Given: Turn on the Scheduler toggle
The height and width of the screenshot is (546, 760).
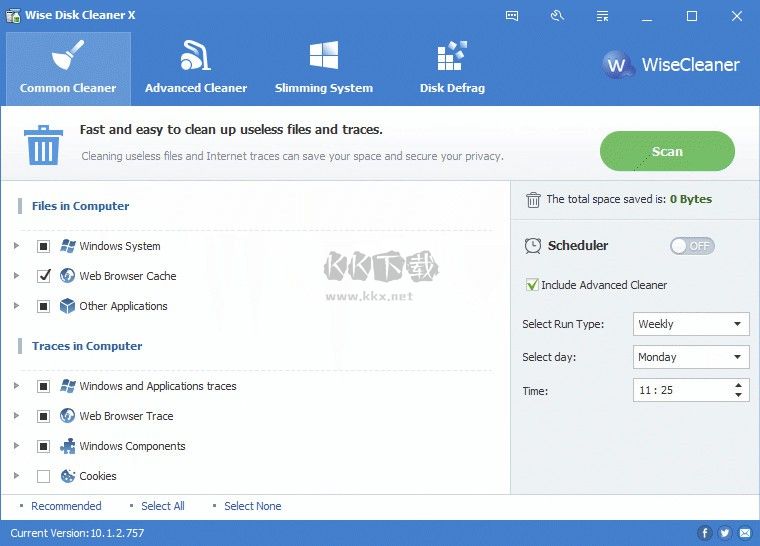Looking at the screenshot, I should coord(691,246).
